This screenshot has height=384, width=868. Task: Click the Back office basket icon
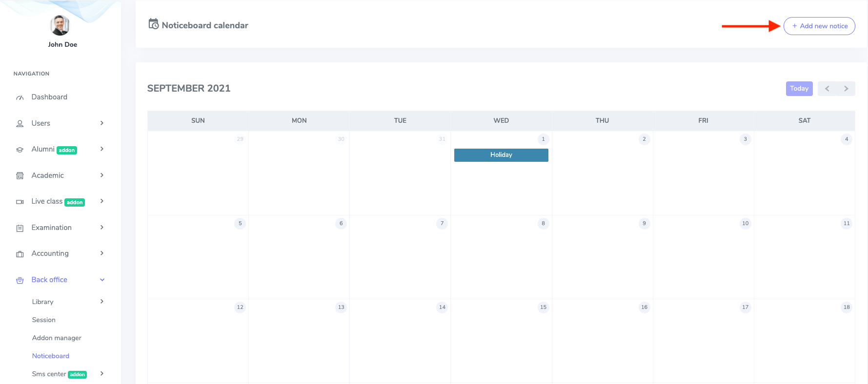click(20, 280)
